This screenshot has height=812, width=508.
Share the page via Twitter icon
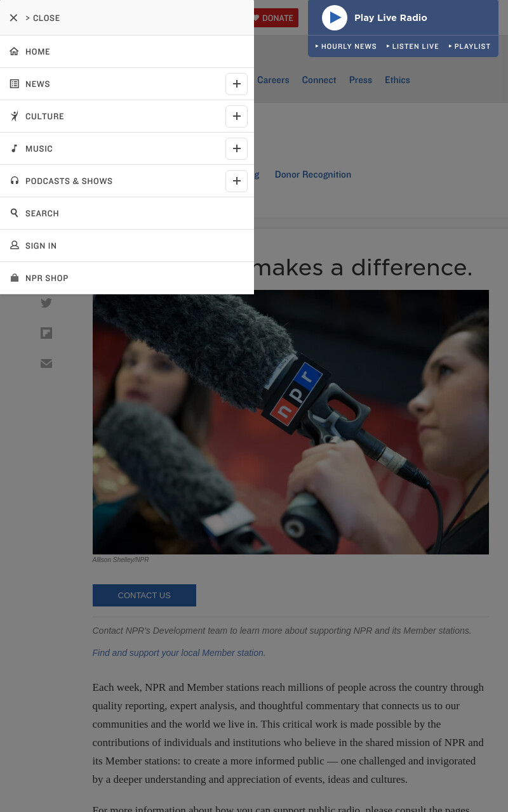tap(46, 303)
